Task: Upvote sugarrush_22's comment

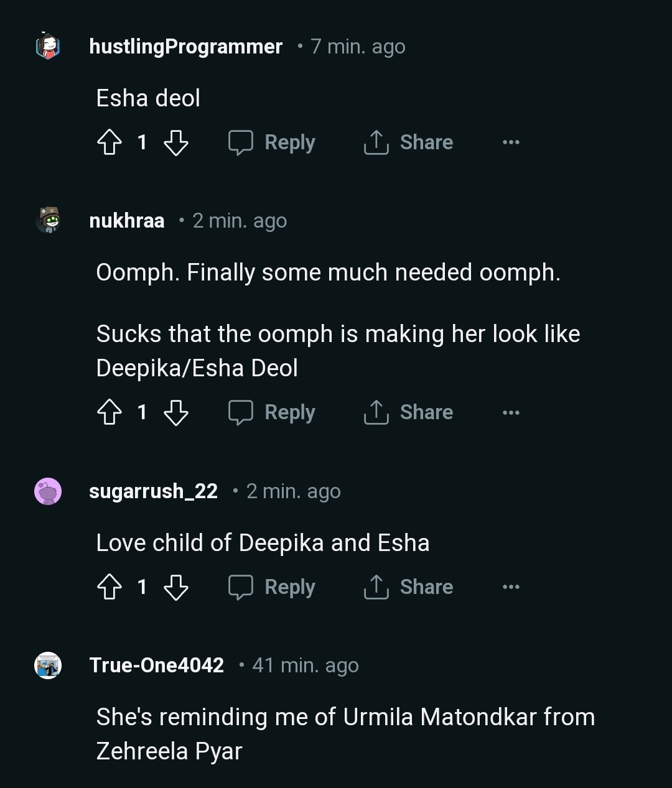Action: tap(110, 587)
